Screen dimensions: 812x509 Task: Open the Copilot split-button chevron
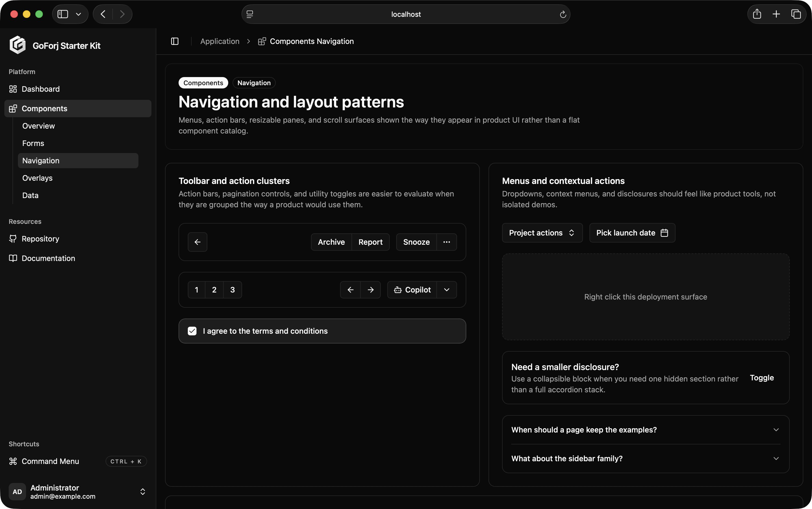click(447, 290)
